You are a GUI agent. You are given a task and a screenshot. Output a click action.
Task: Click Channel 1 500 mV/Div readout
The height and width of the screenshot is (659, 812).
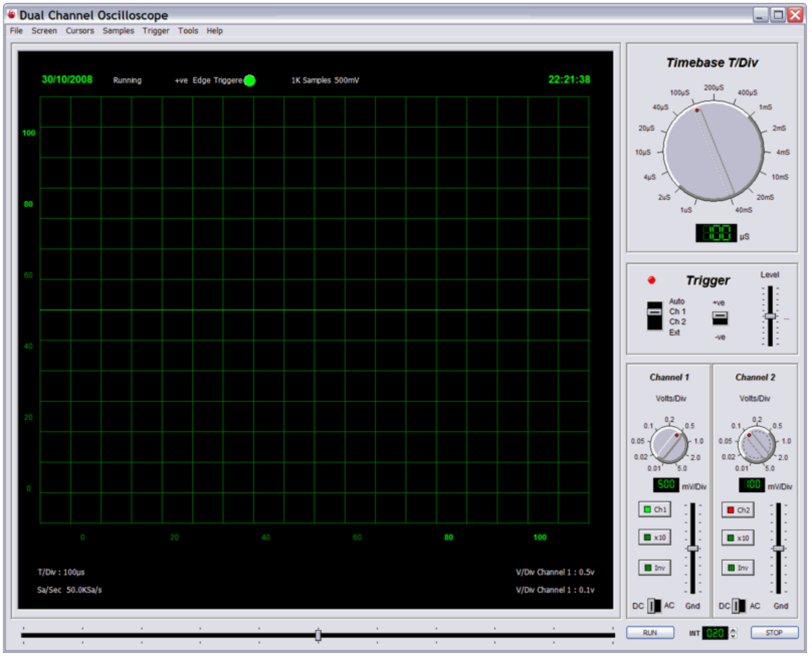[x=666, y=485]
